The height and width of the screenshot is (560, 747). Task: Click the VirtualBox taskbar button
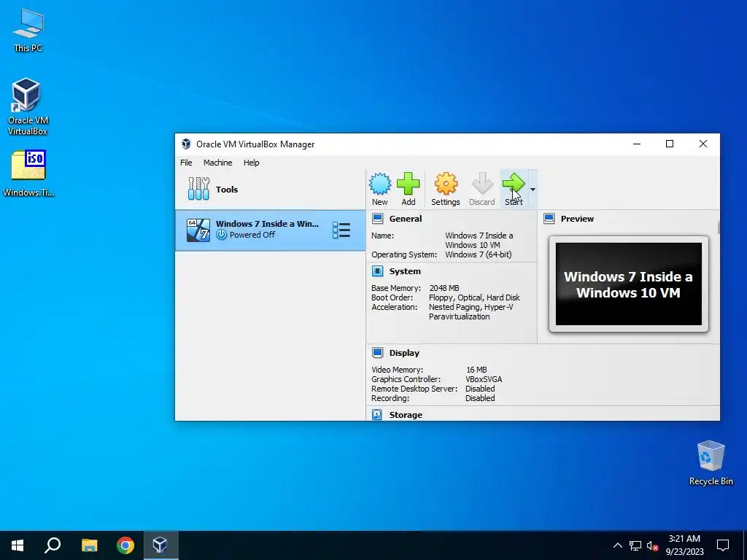pyautogui.click(x=160, y=545)
